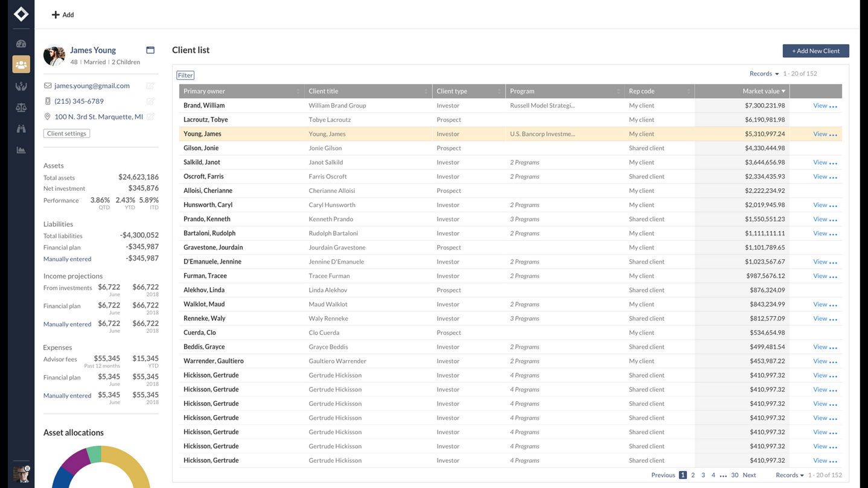
Task: Open three-dots menu for Brand, William row
Action: coord(834,106)
